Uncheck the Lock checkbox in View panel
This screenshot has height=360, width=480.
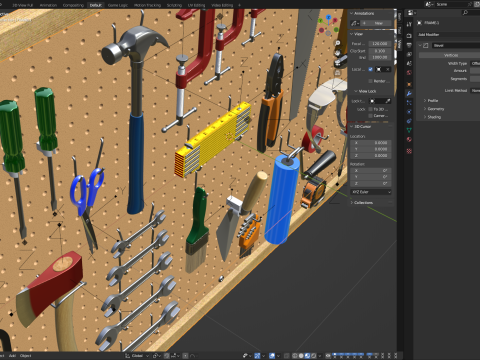(370, 69)
